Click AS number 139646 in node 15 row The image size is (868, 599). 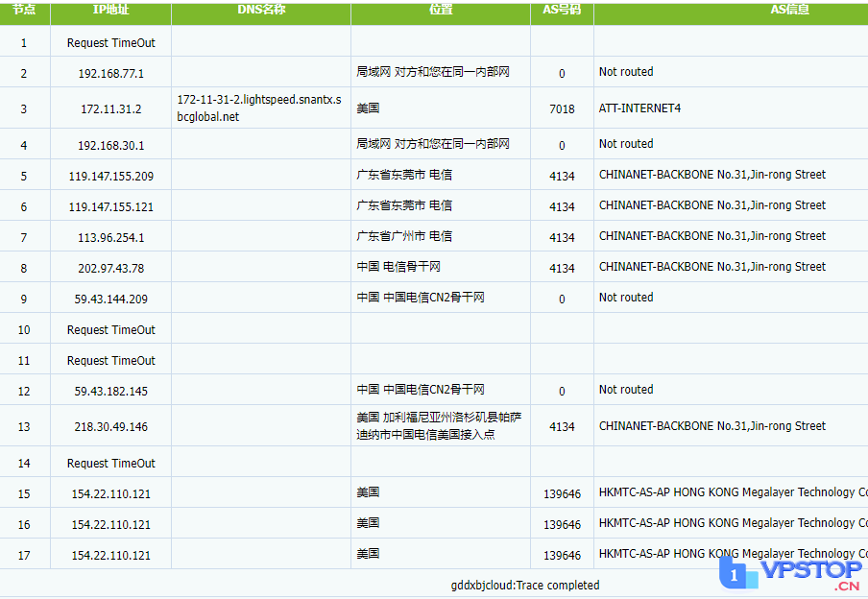coord(562,493)
